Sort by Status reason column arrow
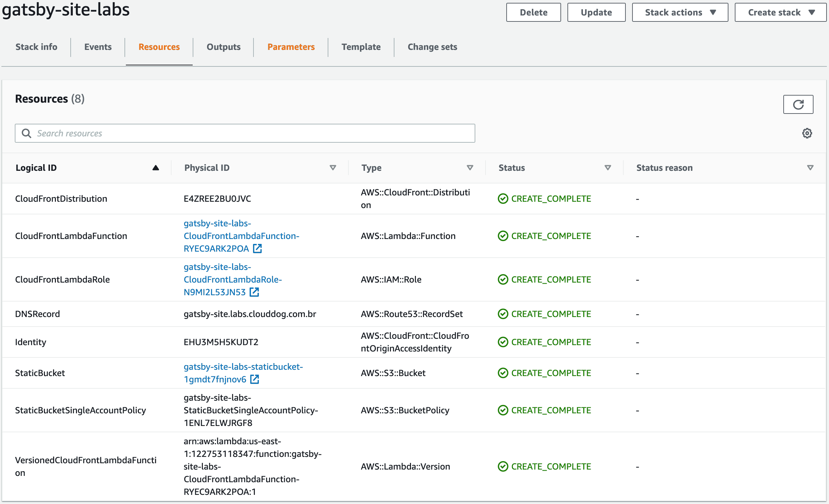Screen dimensions: 829x504 (x=810, y=168)
